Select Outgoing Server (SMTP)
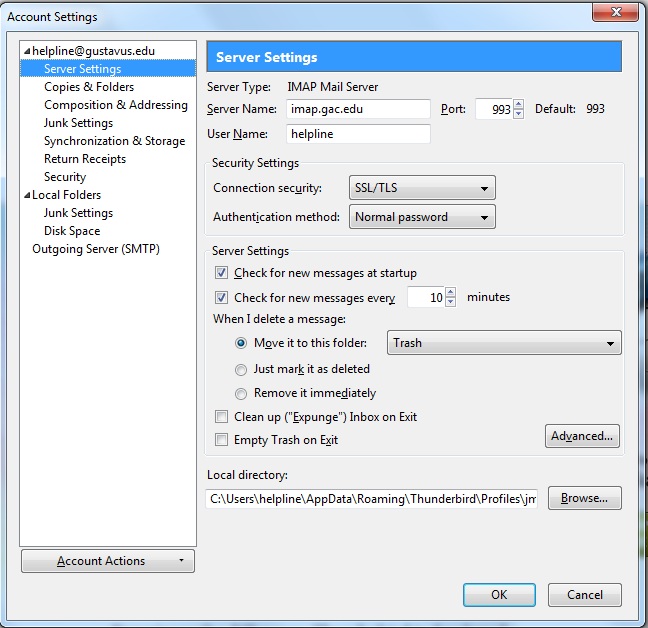 point(96,249)
